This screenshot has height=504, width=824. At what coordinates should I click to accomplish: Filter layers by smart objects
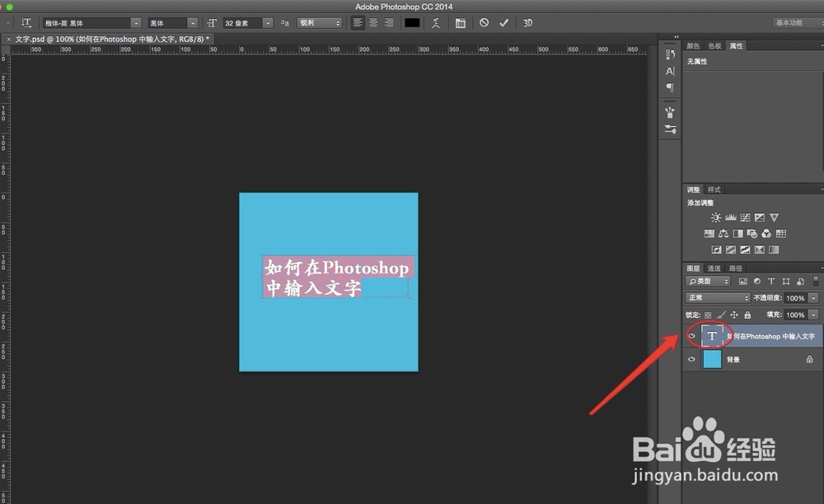click(x=800, y=282)
